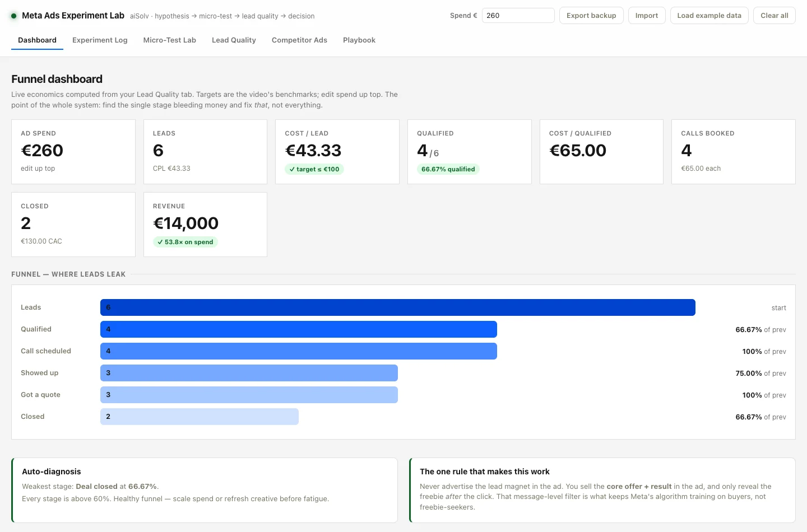Go to the Lead Quality tab
Screen dimensions: 807x532
pyautogui.click(x=234, y=40)
